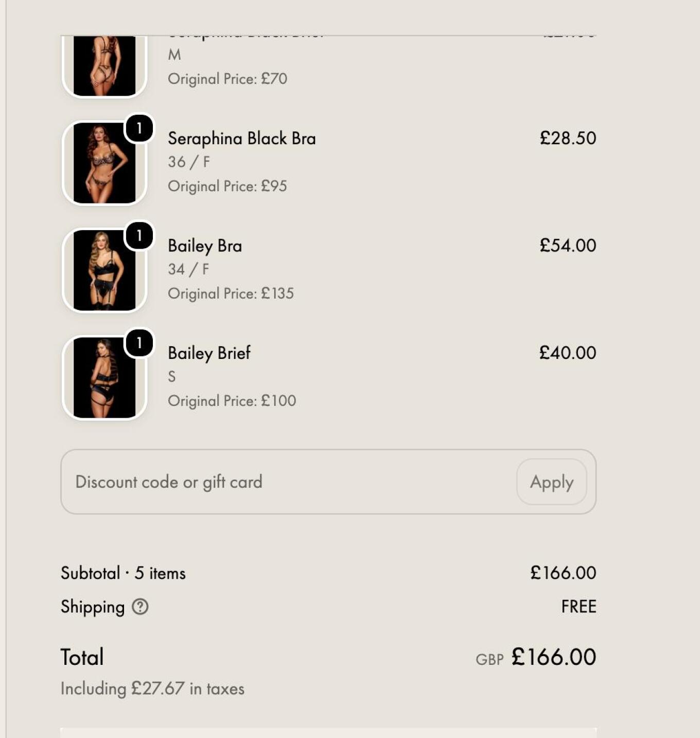
Task: Click the Subtotal 5 items label
Action: point(123,573)
